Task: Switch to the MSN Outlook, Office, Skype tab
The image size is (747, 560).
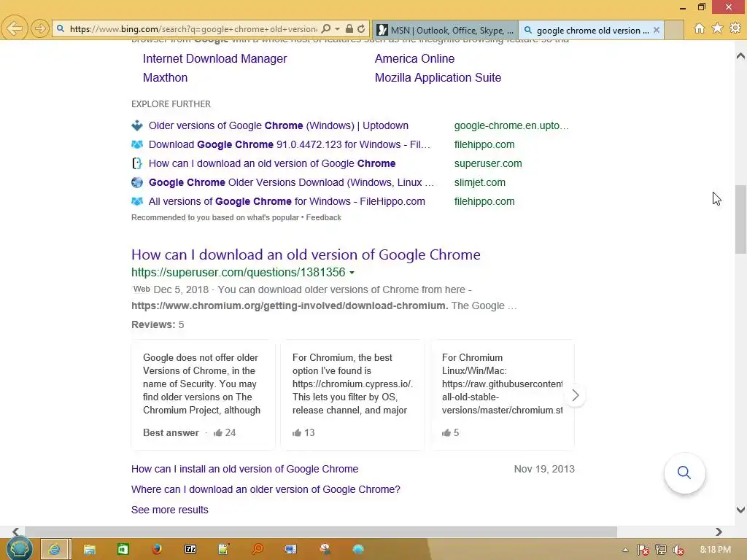Action: (x=445, y=30)
